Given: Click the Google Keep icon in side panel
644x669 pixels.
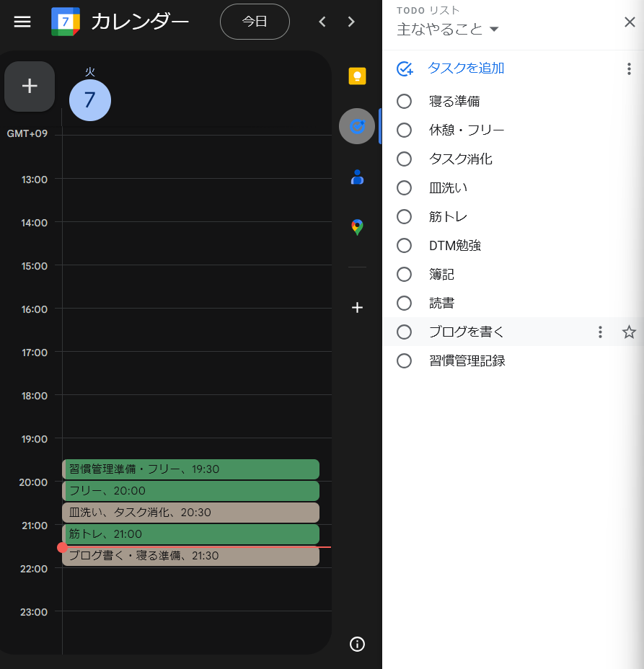Looking at the screenshot, I should coord(357,76).
